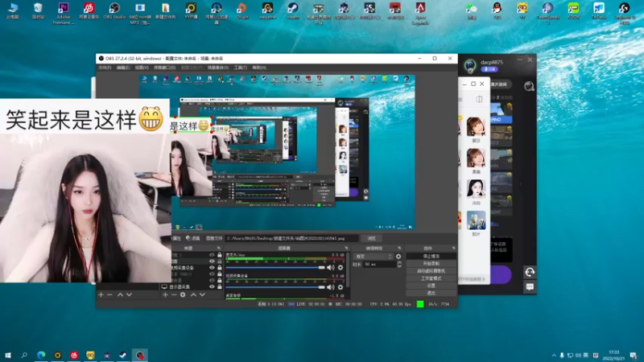Image resolution: width=644 pixels, height=362 pixels.
Task: Click the 停止推流 button
Action: click(431, 256)
